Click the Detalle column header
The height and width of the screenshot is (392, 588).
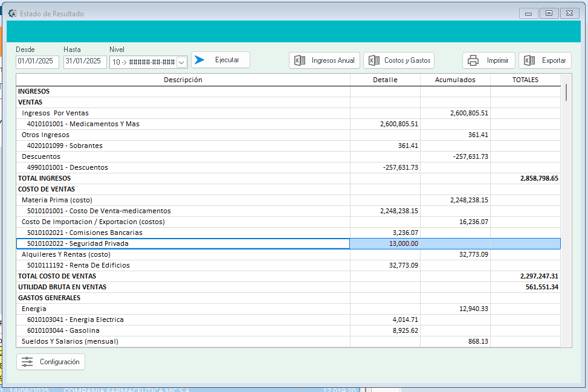coord(385,80)
